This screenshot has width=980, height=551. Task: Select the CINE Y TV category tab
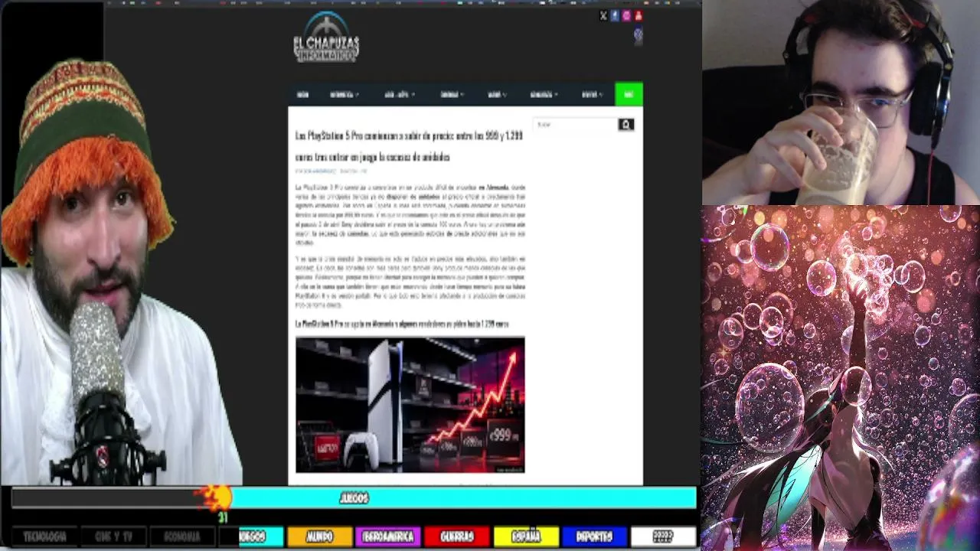113,536
